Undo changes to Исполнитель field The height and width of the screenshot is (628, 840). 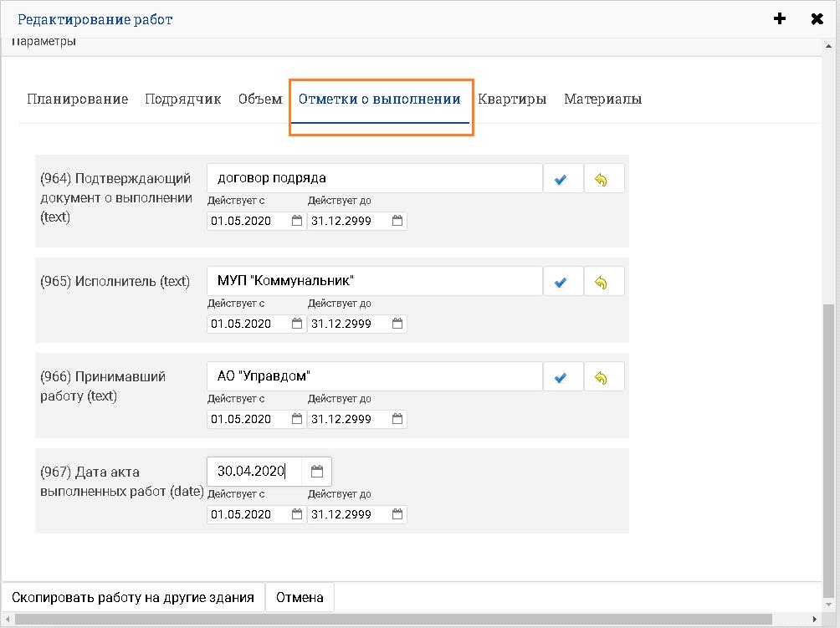[x=603, y=282]
